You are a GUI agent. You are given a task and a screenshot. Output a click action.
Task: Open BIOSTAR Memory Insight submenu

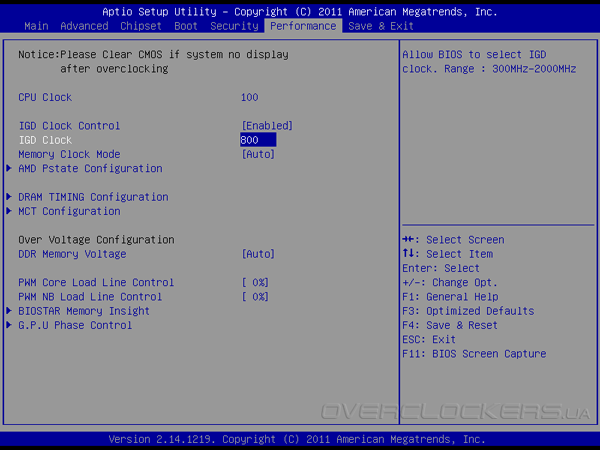(84, 311)
